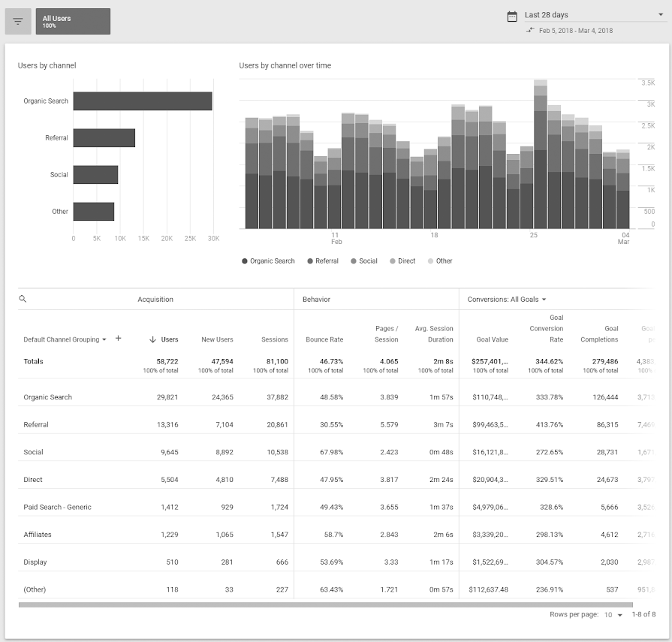
Task: Open the Social channel row link
Action: 34,452
